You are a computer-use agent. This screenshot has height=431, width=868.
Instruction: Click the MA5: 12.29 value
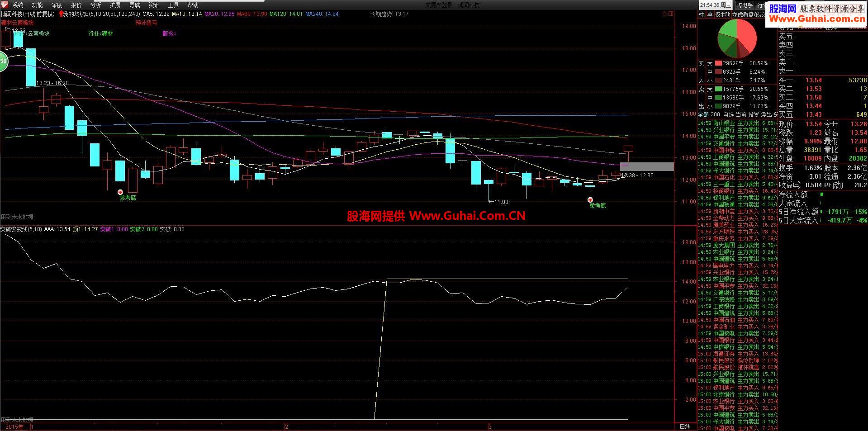pos(156,14)
